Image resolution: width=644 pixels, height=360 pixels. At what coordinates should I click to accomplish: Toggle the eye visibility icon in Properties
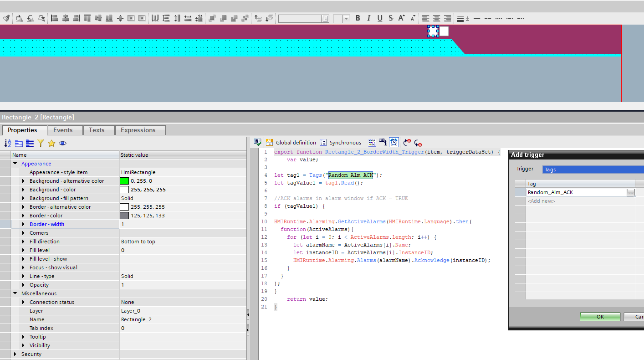[x=62, y=143]
